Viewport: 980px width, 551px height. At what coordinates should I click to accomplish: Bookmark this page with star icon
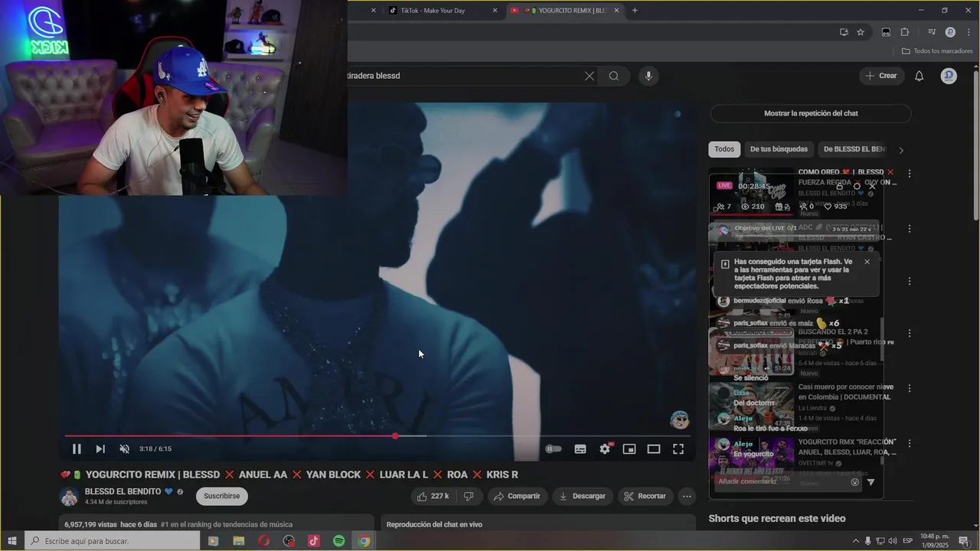pyautogui.click(x=861, y=32)
